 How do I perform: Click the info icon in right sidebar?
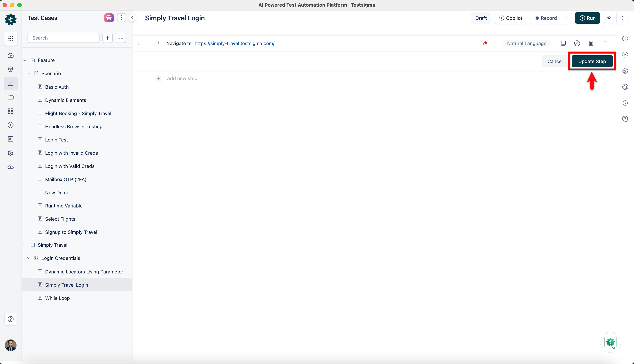(625, 38)
